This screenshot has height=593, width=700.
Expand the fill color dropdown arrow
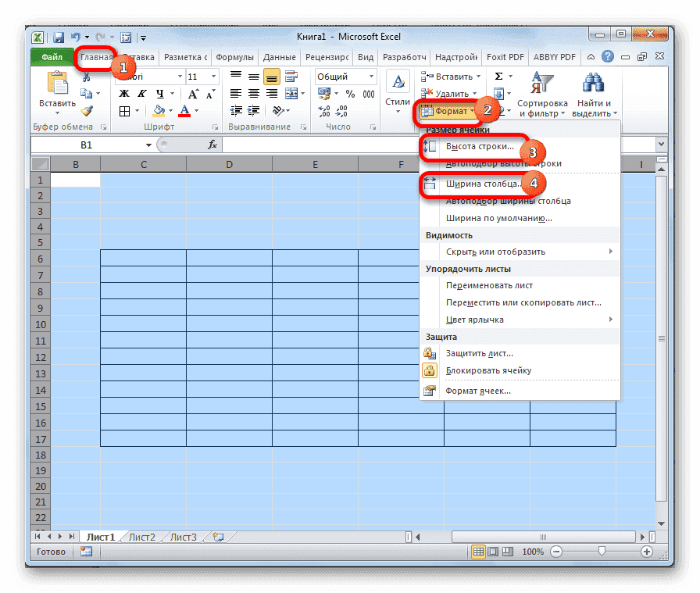pyautogui.click(x=170, y=109)
